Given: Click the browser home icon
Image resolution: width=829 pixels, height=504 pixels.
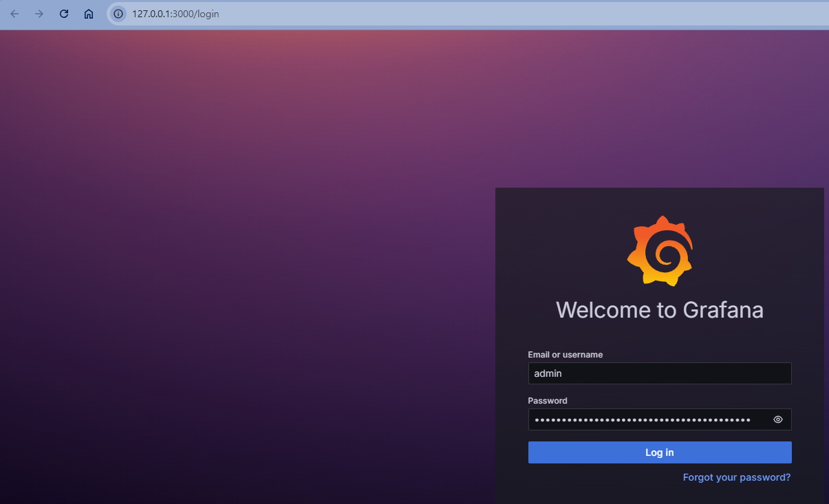Looking at the screenshot, I should coord(88,13).
